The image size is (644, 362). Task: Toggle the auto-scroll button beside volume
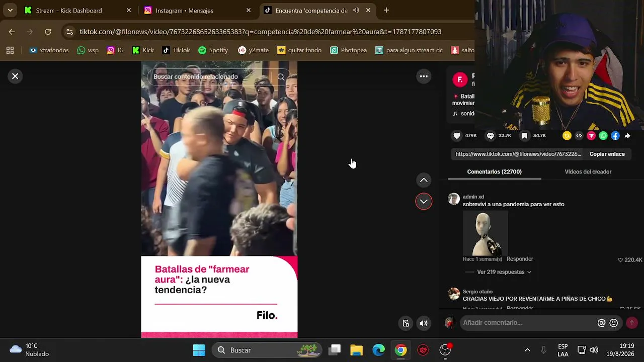406,323
